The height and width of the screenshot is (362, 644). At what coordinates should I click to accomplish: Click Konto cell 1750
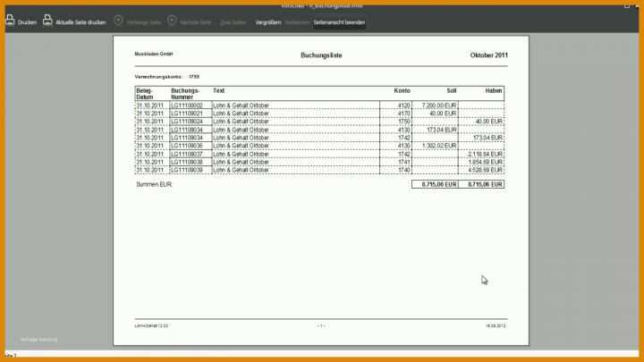(403, 122)
